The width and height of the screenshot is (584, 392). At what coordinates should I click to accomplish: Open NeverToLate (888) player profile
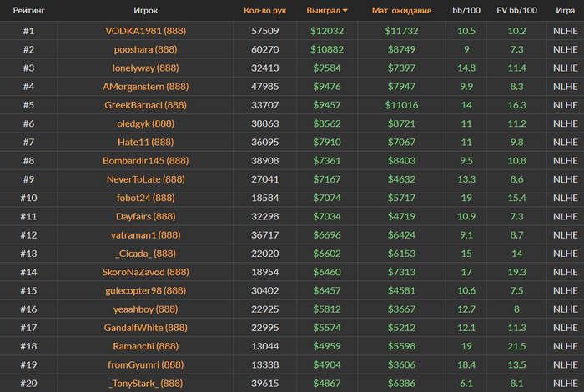click(x=146, y=179)
